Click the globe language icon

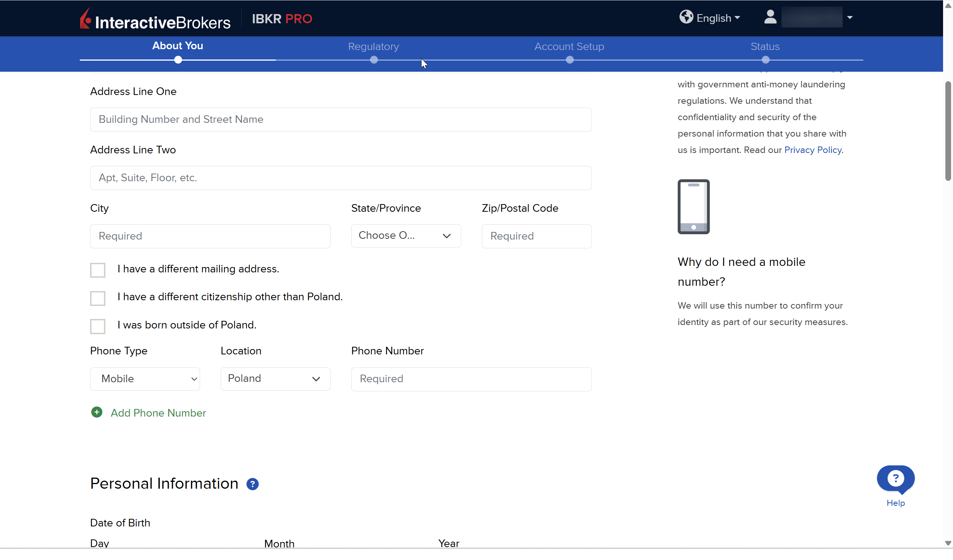pos(686,17)
